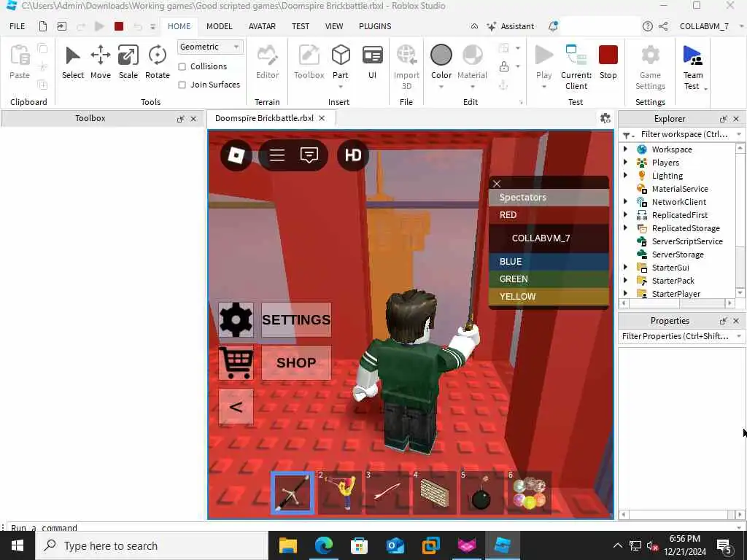The image size is (747, 560).
Task: Choose the Scale tool
Action: click(x=128, y=62)
